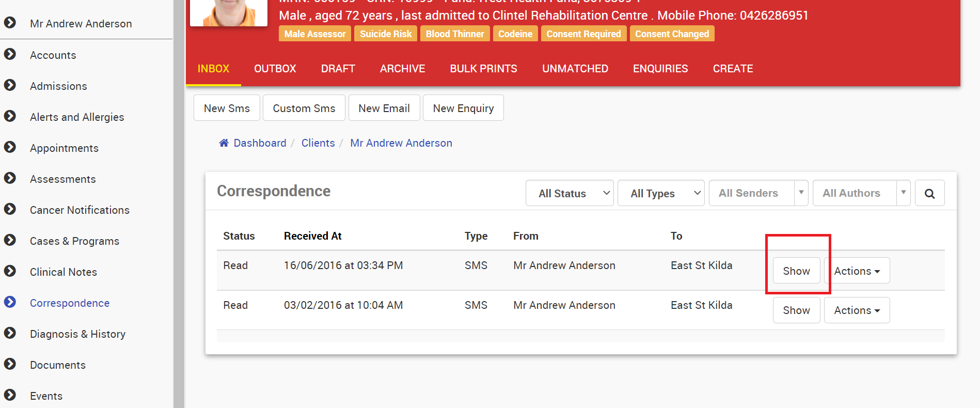Click in the All Authors field

click(855, 193)
